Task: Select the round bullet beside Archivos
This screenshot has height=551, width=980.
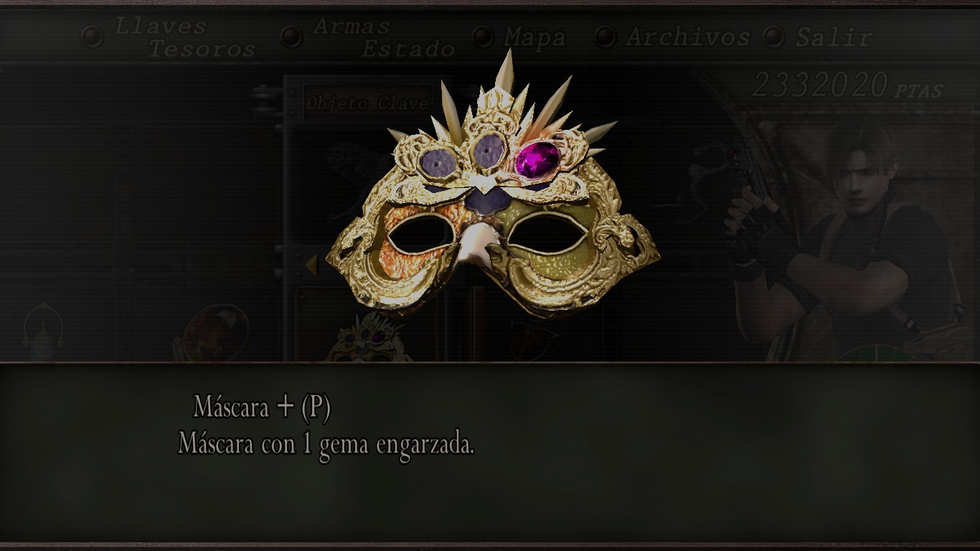Action: [606, 36]
